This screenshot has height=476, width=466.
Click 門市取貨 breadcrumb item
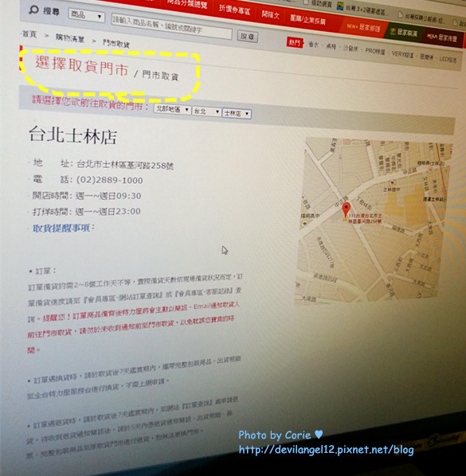(116, 44)
